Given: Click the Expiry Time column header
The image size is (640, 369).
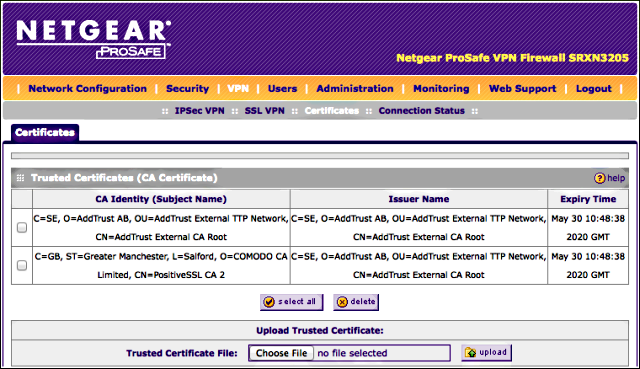Looking at the screenshot, I should [588, 199].
